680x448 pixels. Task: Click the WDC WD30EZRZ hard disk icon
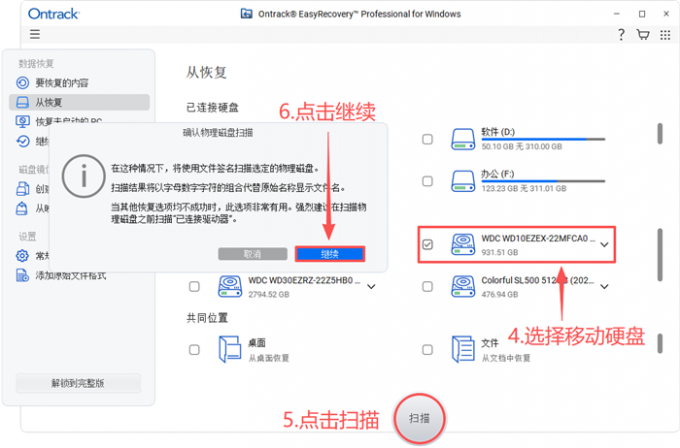pyautogui.click(x=230, y=286)
